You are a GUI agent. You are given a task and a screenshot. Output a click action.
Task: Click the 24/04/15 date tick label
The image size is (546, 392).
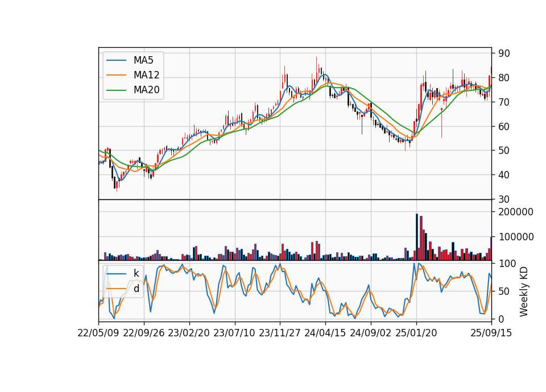325,333
